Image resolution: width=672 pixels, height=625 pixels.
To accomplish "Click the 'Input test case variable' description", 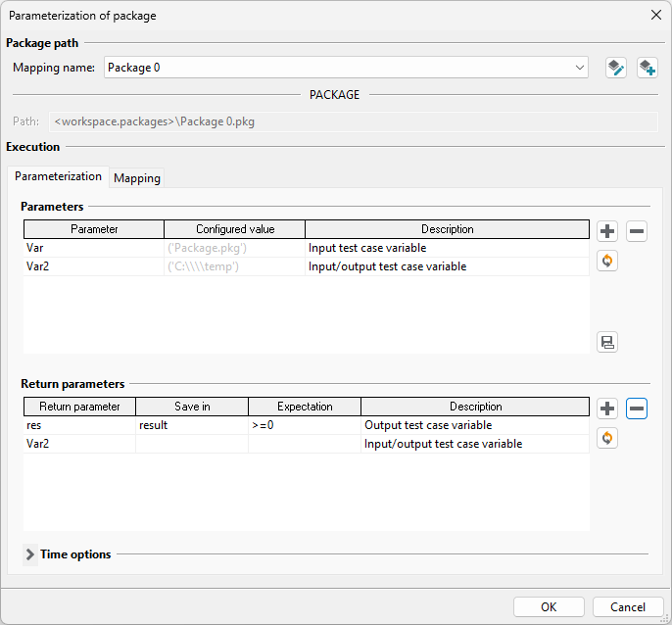I will click(447, 248).
